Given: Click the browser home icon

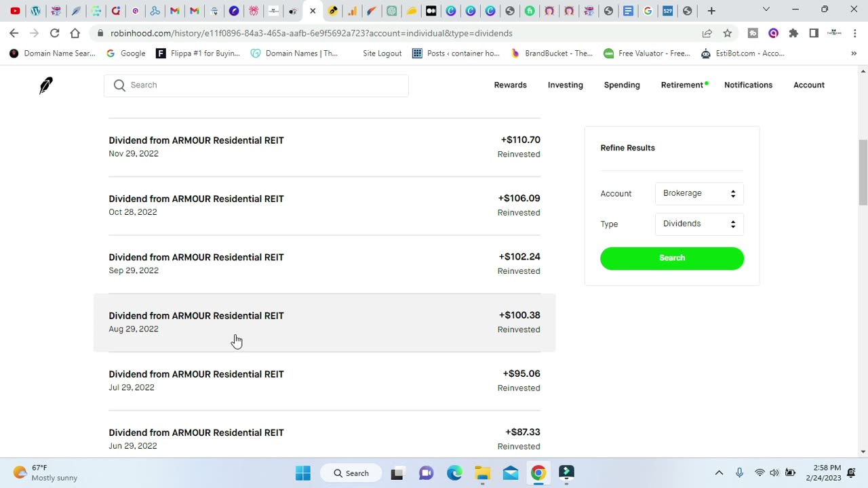Looking at the screenshot, I should (x=75, y=33).
